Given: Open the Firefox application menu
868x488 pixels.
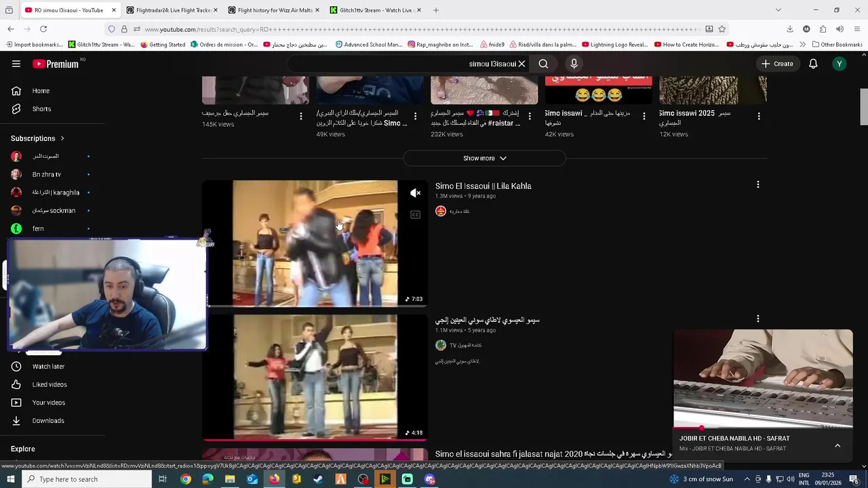Looking at the screenshot, I should click(x=857, y=29).
